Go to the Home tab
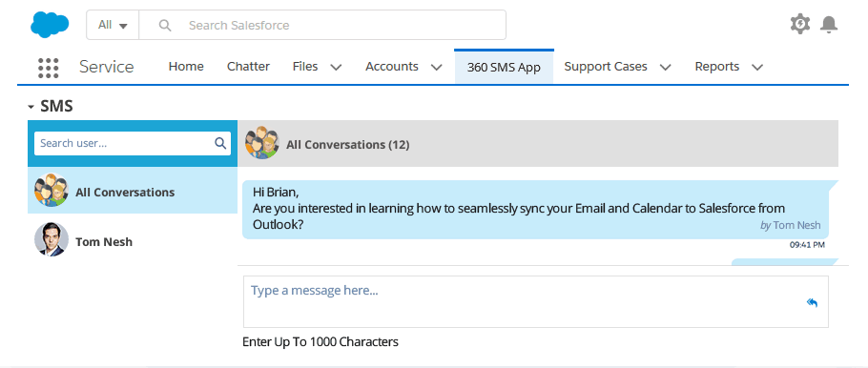 pyautogui.click(x=186, y=67)
